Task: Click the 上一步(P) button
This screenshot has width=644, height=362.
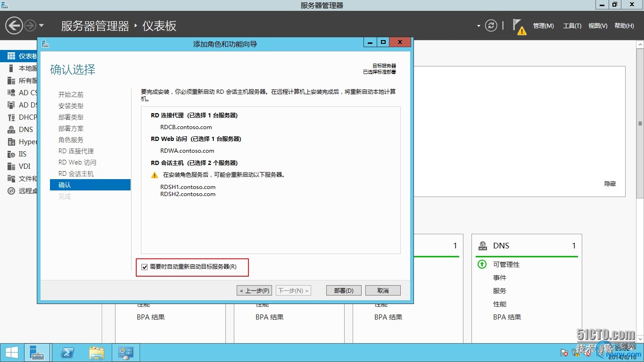Action: 255,290
